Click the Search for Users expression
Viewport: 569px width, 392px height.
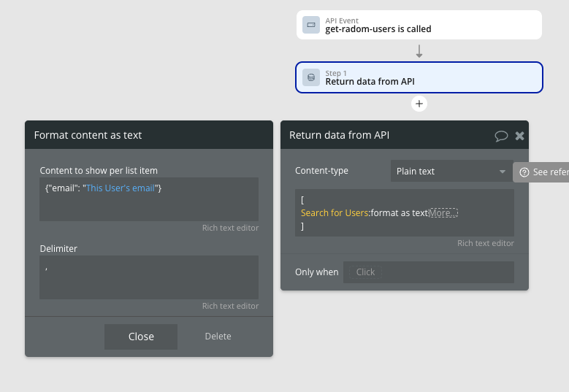point(335,213)
